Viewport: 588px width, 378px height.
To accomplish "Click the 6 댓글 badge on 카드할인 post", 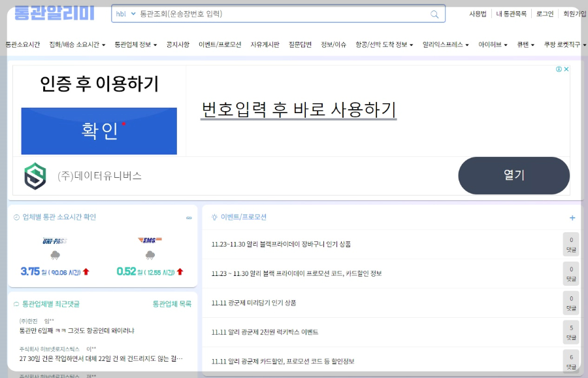I will point(571,362).
